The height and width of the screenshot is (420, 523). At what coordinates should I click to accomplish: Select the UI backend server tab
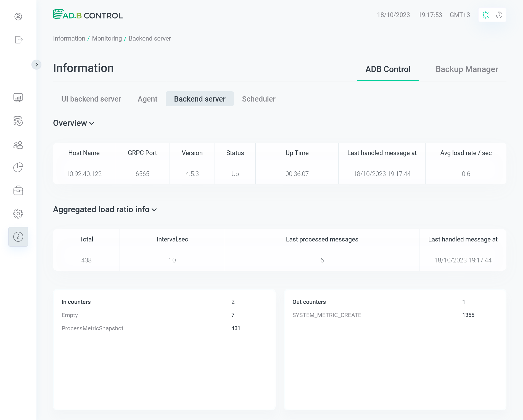point(91,99)
